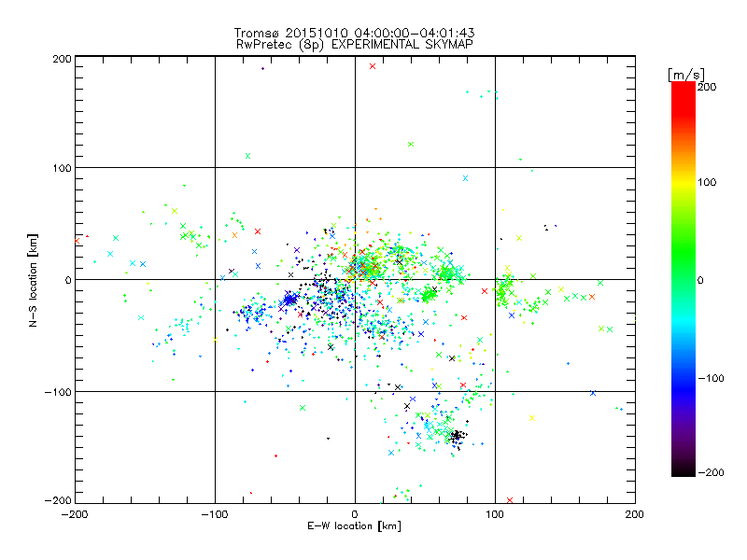Click the x-axis '100' tick label
This screenshot has width=747, height=560.
[495, 514]
